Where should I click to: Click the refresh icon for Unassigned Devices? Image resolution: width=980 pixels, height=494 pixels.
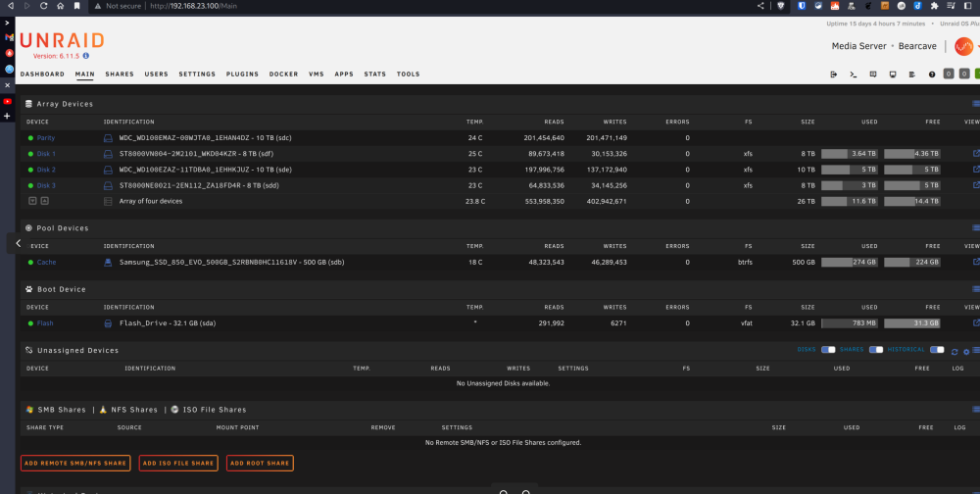pyautogui.click(x=955, y=352)
